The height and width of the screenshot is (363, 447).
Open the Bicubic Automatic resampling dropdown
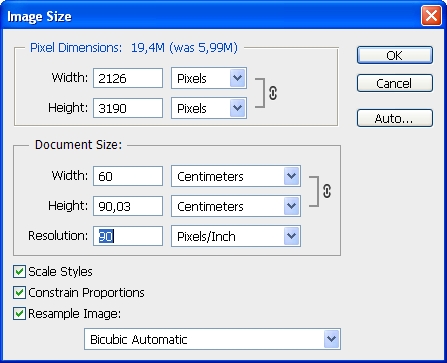212,339
